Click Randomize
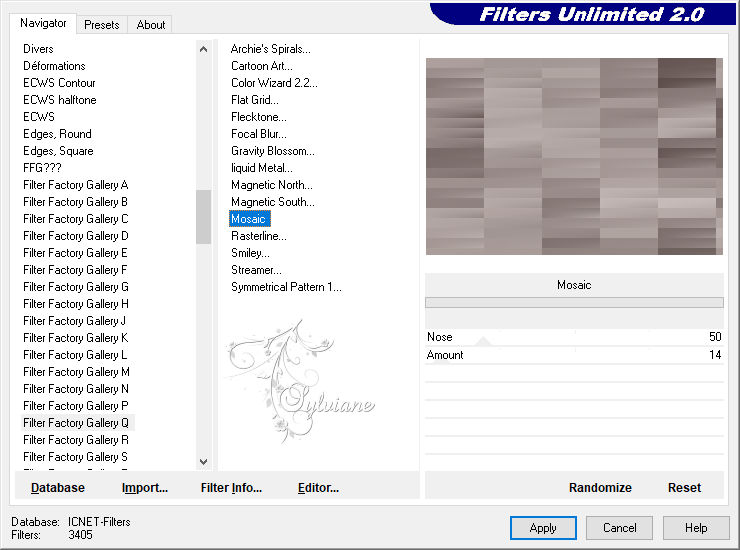Viewport: 740px width, 550px height. point(600,488)
